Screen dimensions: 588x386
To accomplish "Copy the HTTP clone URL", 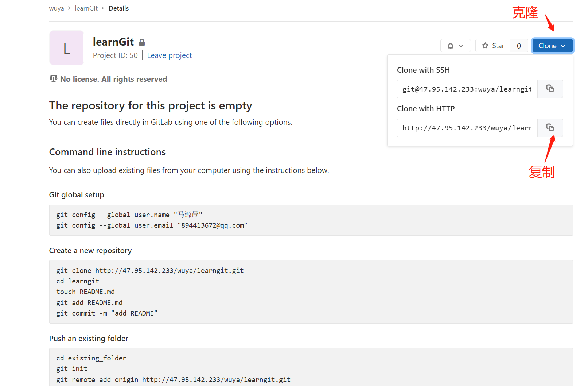I will pos(550,128).
